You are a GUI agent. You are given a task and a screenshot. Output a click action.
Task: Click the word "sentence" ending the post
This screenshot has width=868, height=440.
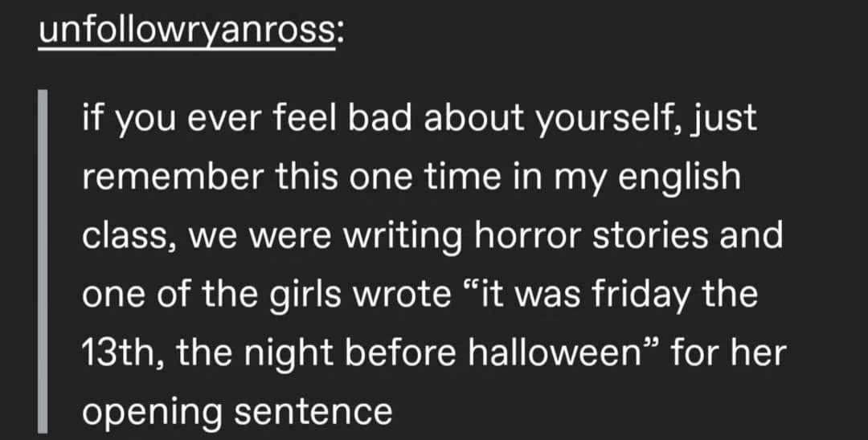pos(314,412)
